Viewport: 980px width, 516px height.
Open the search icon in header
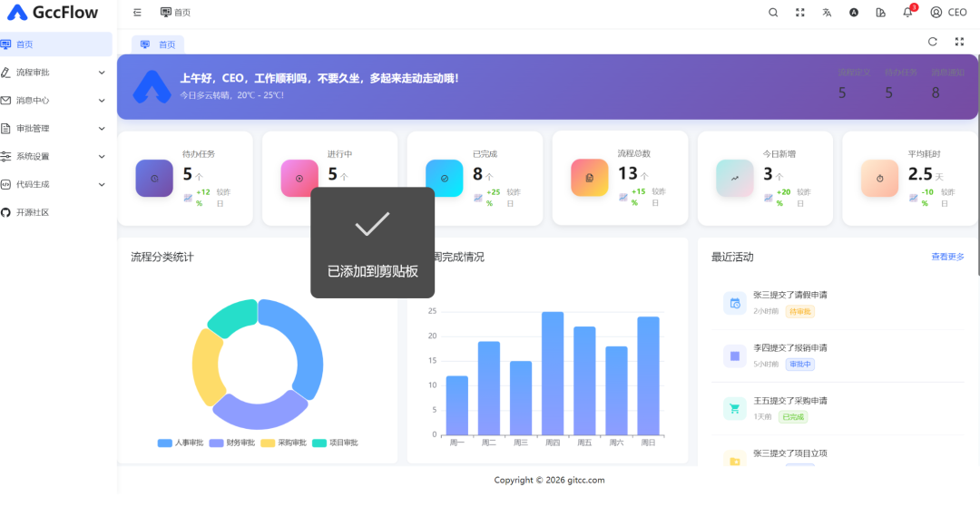(773, 13)
